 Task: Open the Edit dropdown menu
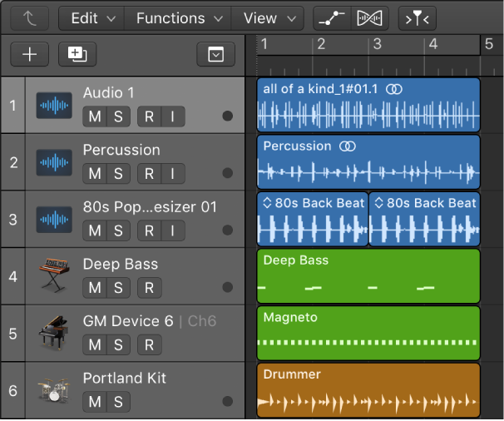91,17
